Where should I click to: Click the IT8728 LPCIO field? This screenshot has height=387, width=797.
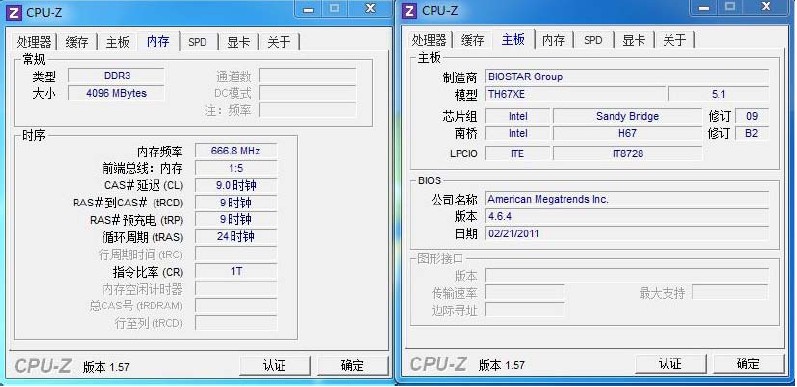coord(627,153)
